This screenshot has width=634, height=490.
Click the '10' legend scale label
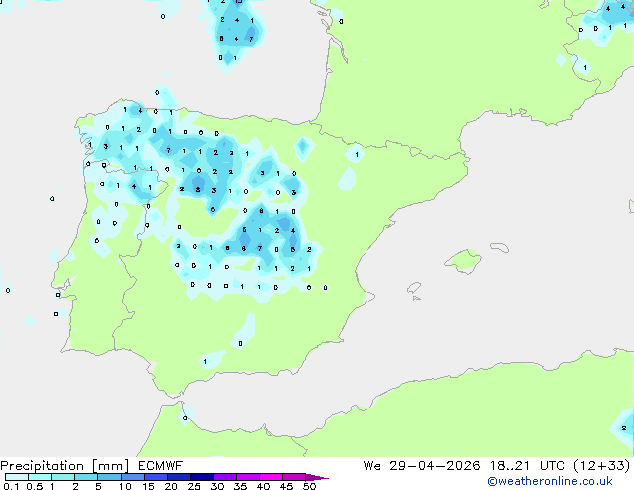coord(125,486)
